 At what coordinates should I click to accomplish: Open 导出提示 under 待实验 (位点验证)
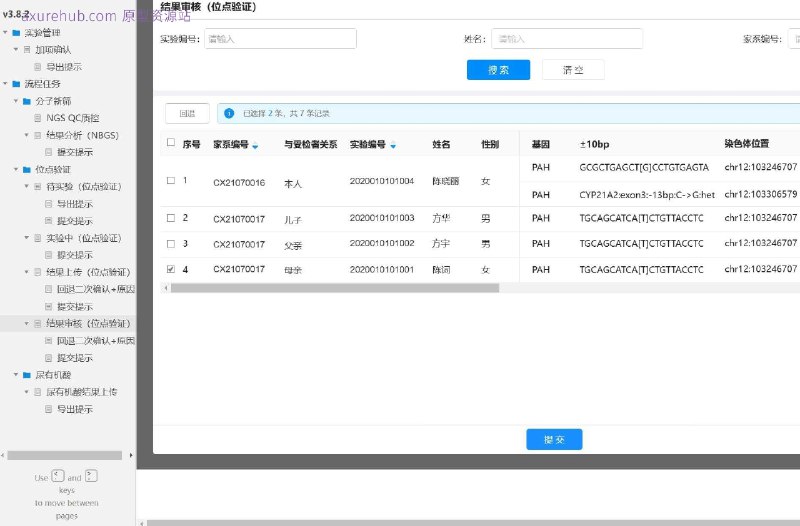coord(74,204)
